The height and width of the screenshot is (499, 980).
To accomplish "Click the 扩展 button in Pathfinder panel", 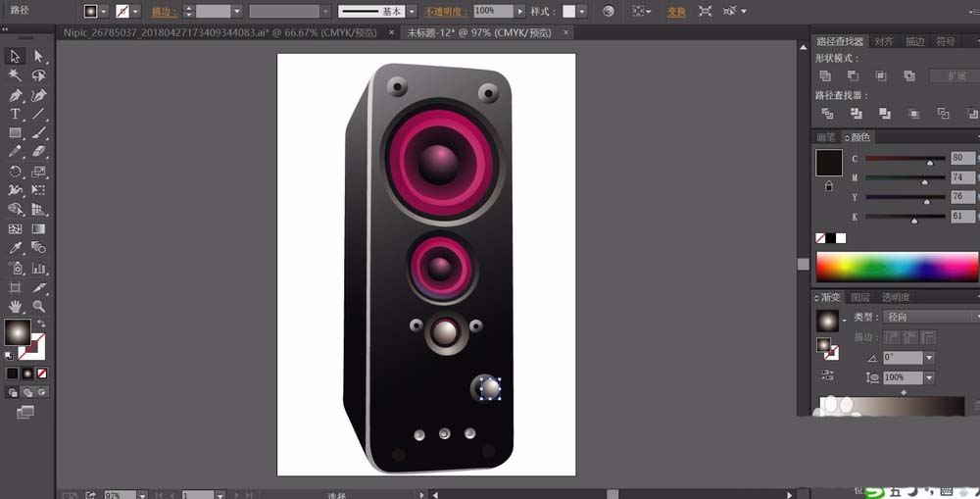I will (956, 75).
